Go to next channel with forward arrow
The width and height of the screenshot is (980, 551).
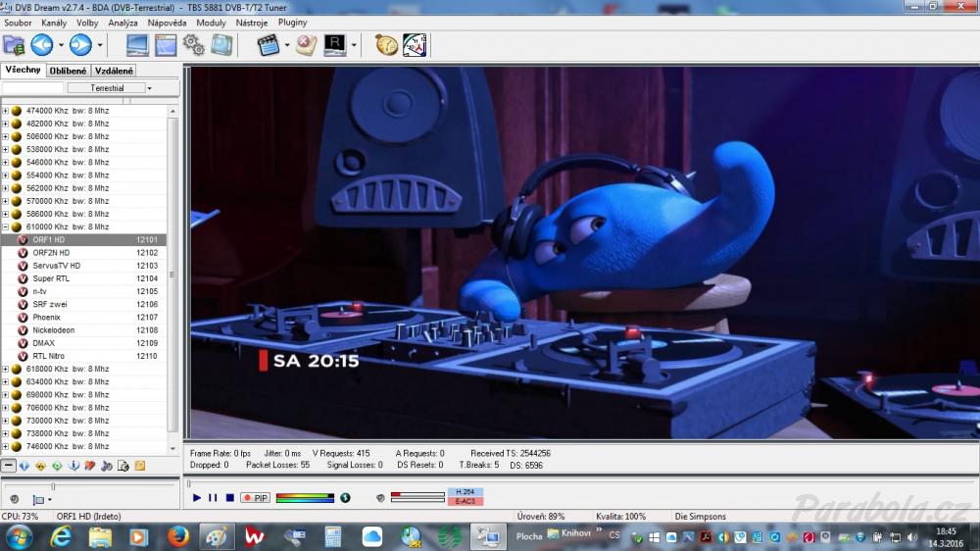pos(80,45)
